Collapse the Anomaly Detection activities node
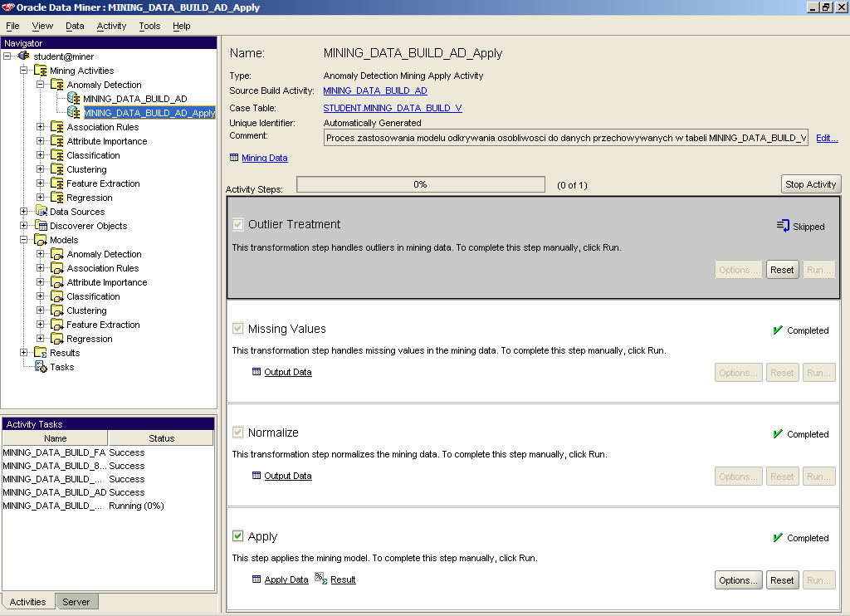Screen dimensions: 850x616 [40, 84]
